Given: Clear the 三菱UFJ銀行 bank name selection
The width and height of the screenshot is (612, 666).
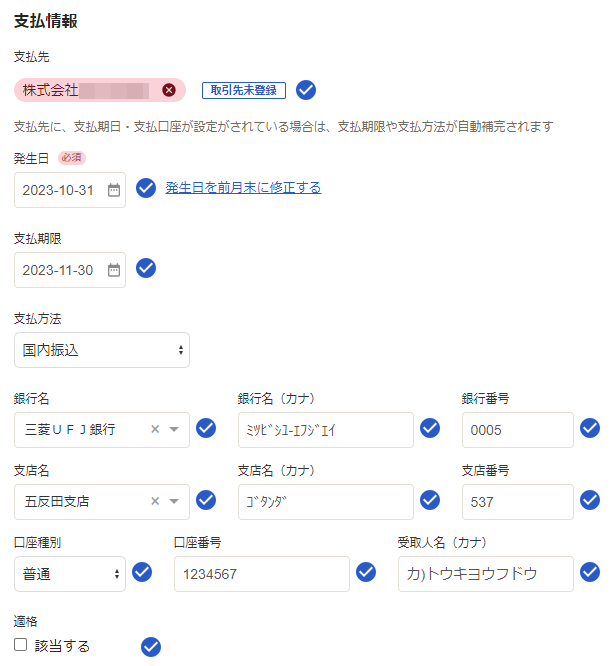Looking at the screenshot, I should (x=155, y=430).
